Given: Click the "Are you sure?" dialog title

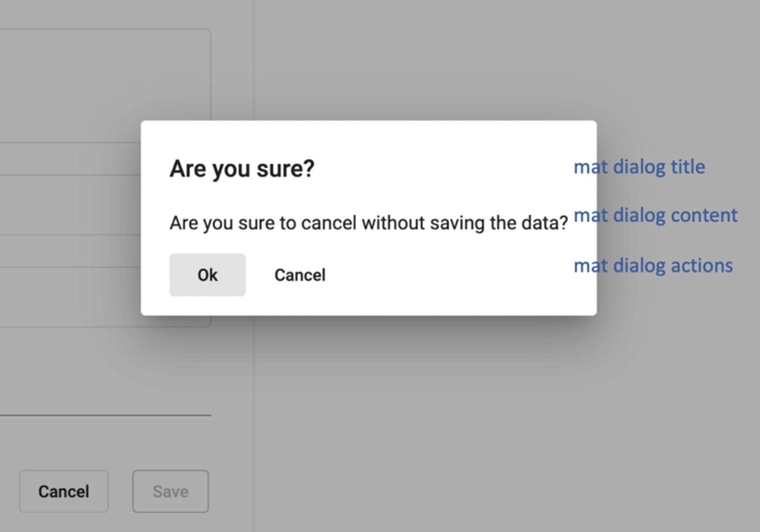Looking at the screenshot, I should [242, 169].
